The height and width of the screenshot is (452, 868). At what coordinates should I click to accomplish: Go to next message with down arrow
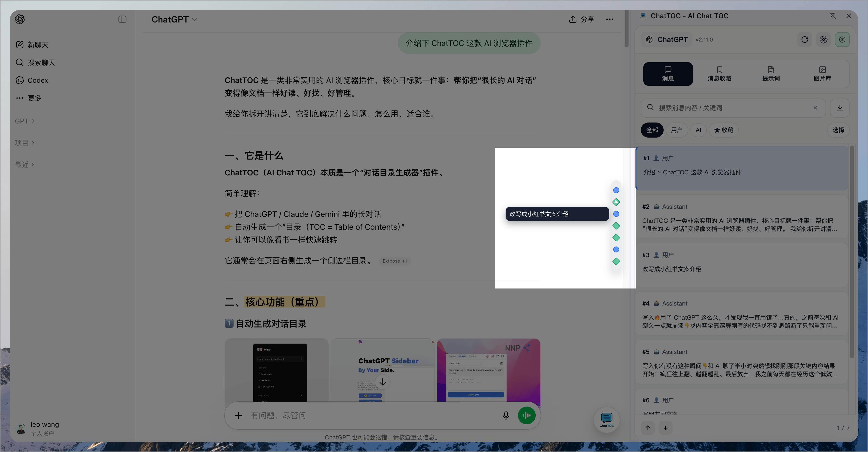(x=666, y=428)
